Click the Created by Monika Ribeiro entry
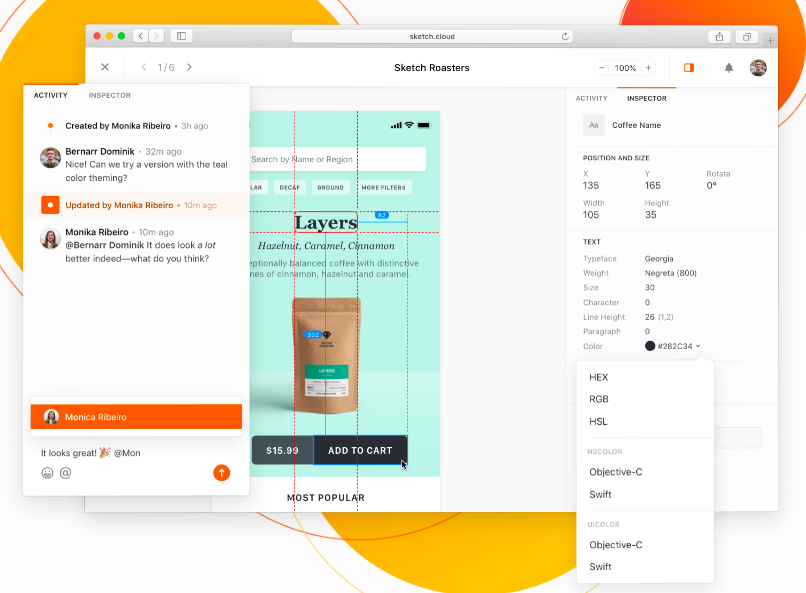 click(x=136, y=126)
